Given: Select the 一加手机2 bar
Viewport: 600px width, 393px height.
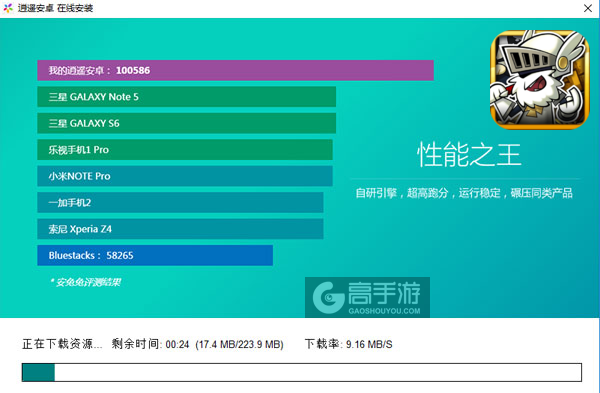Looking at the screenshot, I should point(180,202).
